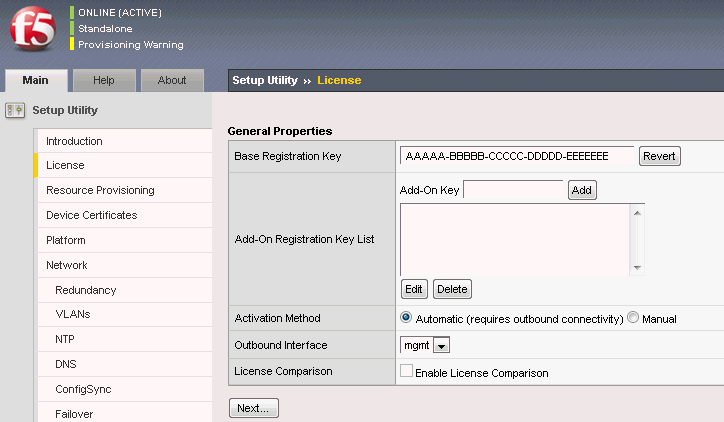
Task: Open Resource Provisioning in sidebar
Action: (x=100, y=190)
